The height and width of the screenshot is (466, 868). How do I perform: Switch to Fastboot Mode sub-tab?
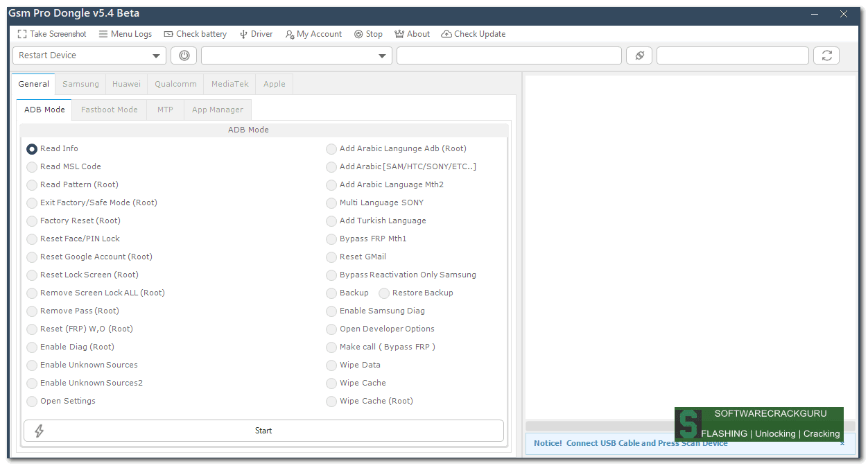coord(110,110)
